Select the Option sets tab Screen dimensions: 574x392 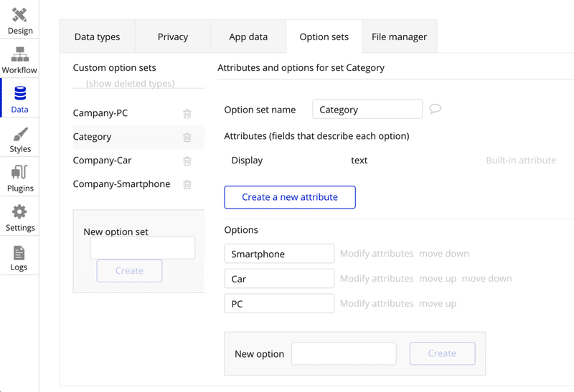[x=324, y=37]
